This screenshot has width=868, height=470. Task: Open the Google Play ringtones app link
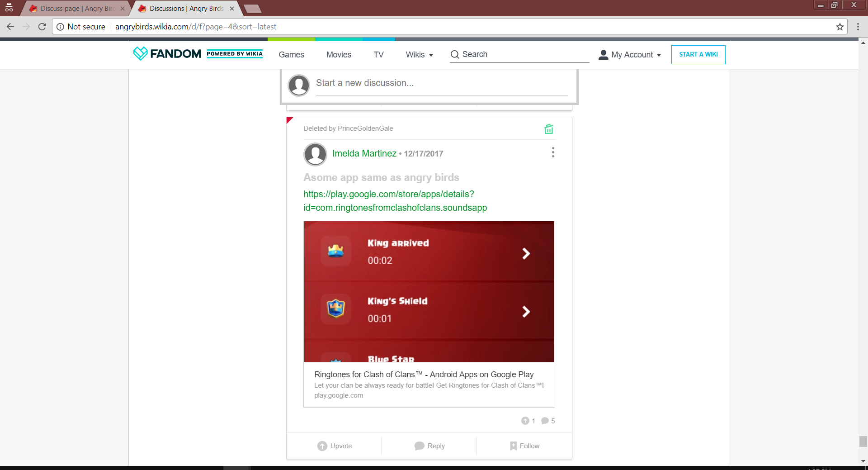(x=395, y=201)
